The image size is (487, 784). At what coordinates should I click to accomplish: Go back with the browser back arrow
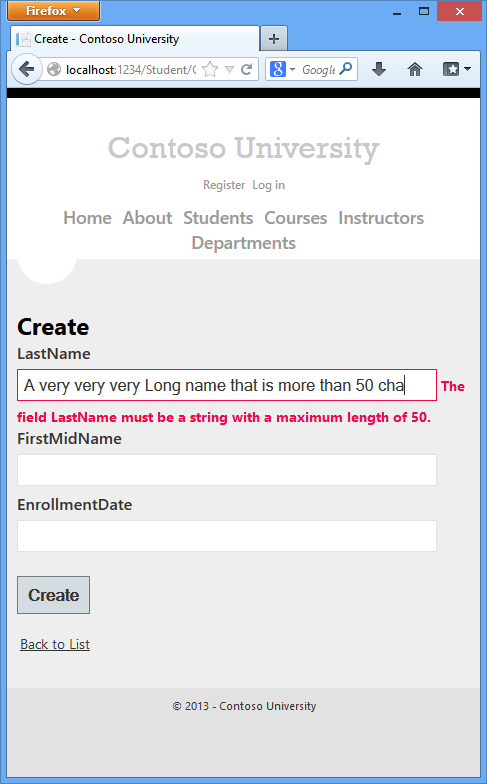(x=26, y=70)
